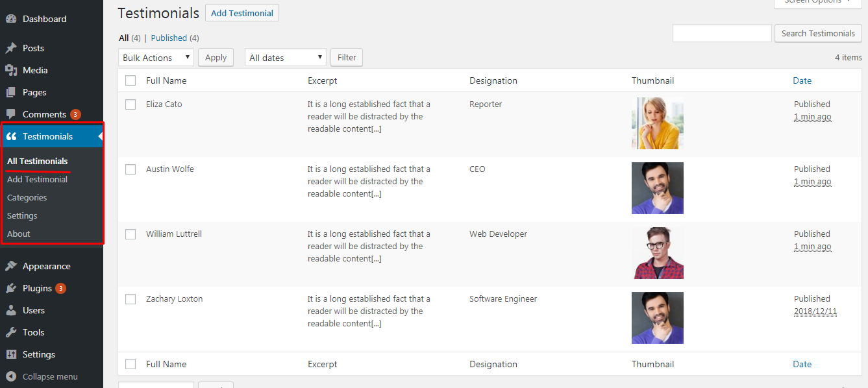Click the Tools wrench icon
This screenshot has height=388, width=868.
coord(11,332)
